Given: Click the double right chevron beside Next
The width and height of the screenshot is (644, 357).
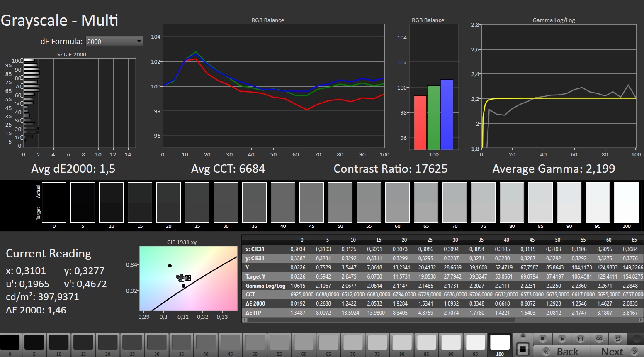Looking at the screenshot, I should point(634,352).
